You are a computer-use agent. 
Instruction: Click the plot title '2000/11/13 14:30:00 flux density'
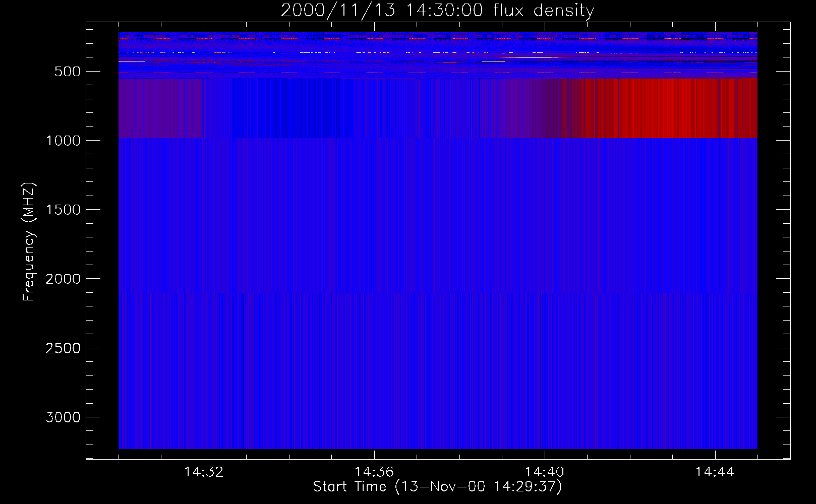coord(437,11)
